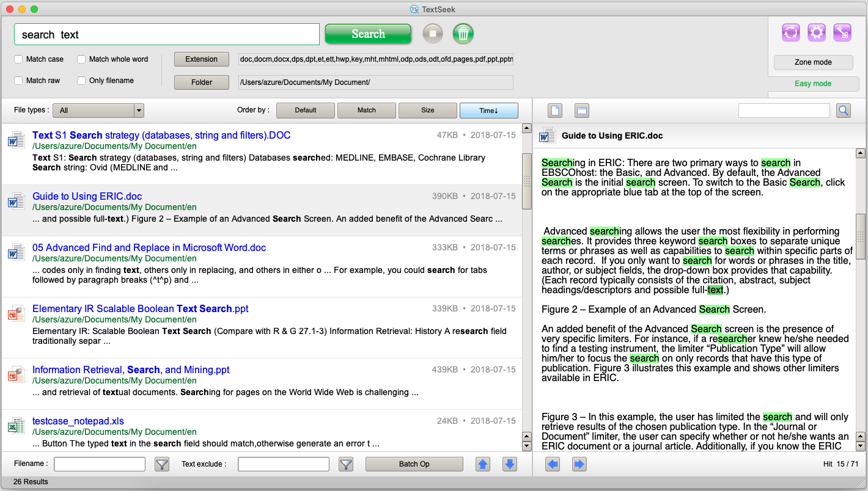This screenshot has height=491, width=868.
Task: Open testcase_notepad.xls result
Action: pyautogui.click(x=78, y=421)
